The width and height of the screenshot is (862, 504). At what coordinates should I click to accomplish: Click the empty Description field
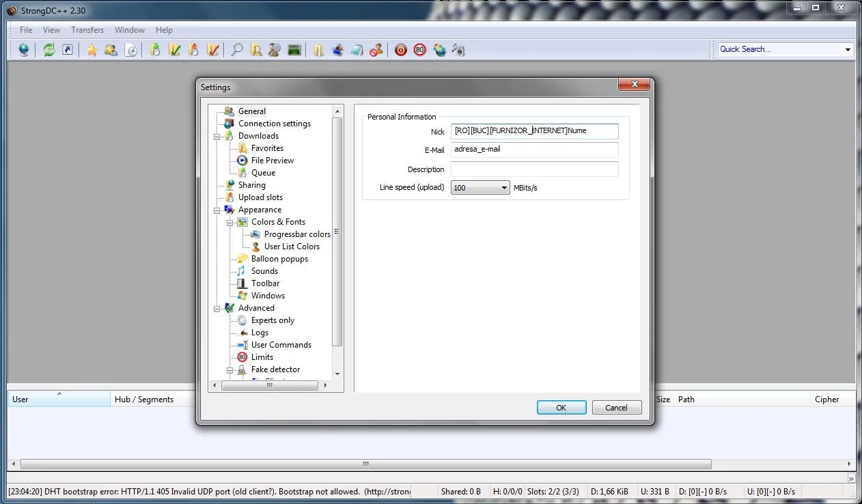pyautogui.click(x=535, y=169)
